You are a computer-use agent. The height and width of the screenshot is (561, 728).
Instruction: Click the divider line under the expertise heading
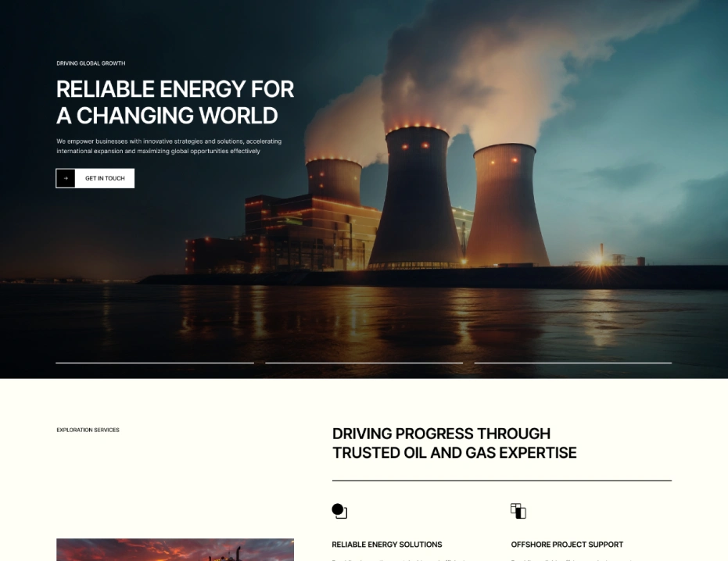[x=501, y=478]
